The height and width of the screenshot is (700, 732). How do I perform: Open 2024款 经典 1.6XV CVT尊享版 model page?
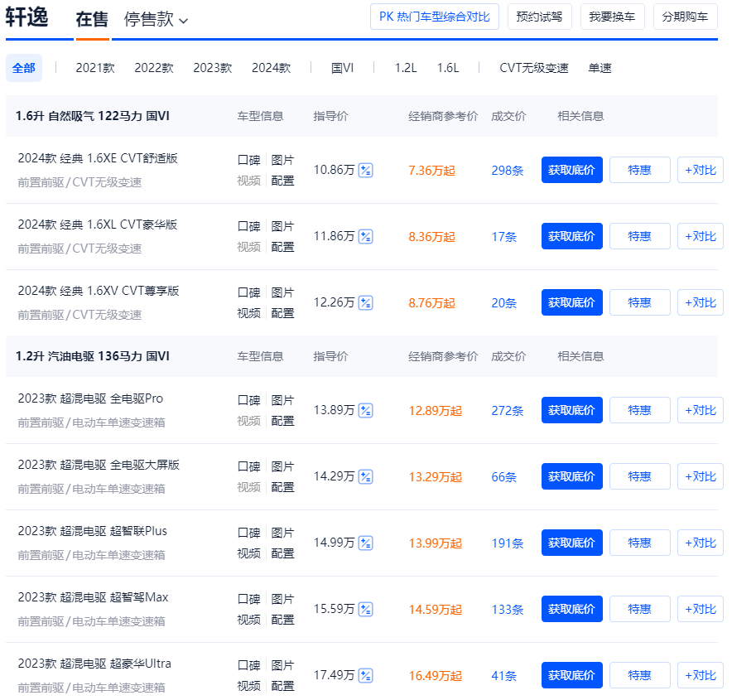click(99, 291)
